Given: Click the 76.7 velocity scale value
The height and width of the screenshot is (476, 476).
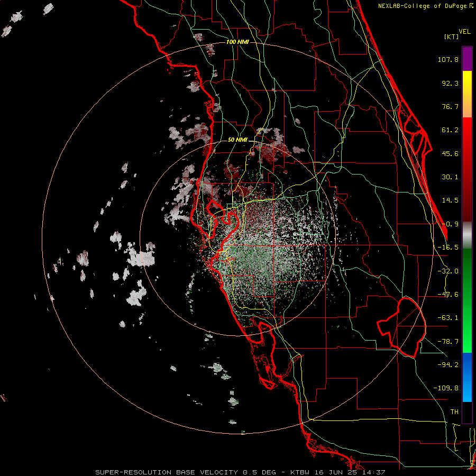Looking at the screenshot, I should click(450, 106).
